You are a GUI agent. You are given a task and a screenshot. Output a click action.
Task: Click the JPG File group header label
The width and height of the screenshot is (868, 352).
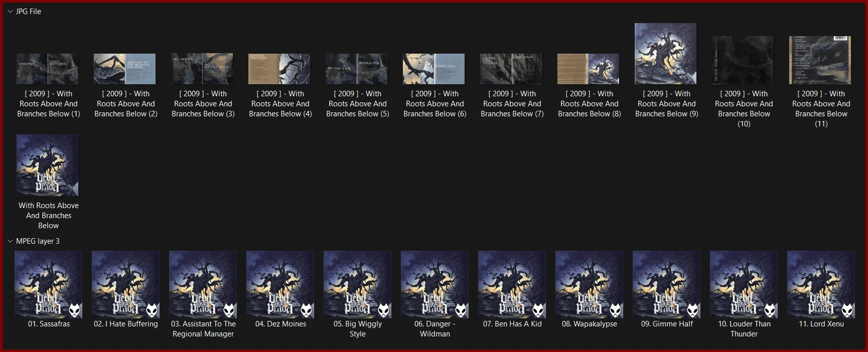coord(29,12)
